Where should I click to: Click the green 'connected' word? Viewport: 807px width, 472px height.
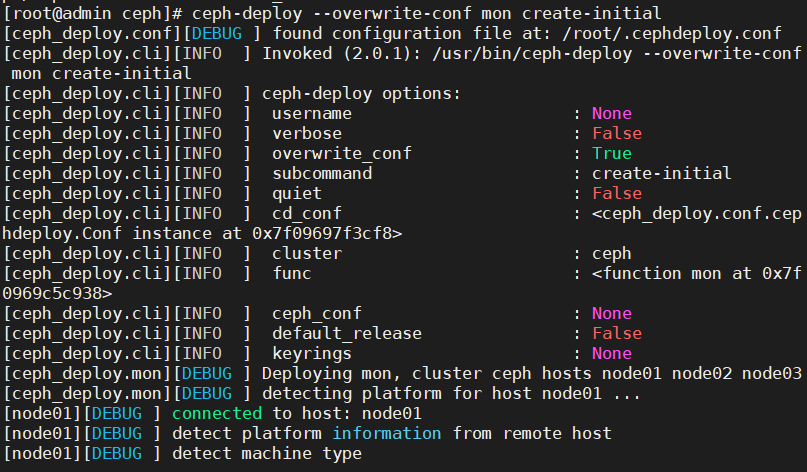(217, 414)
